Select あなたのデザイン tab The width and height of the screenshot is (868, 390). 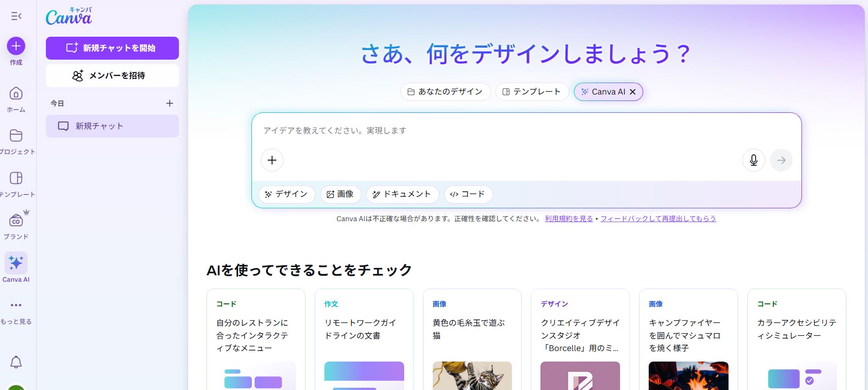(x=445, y=92)
